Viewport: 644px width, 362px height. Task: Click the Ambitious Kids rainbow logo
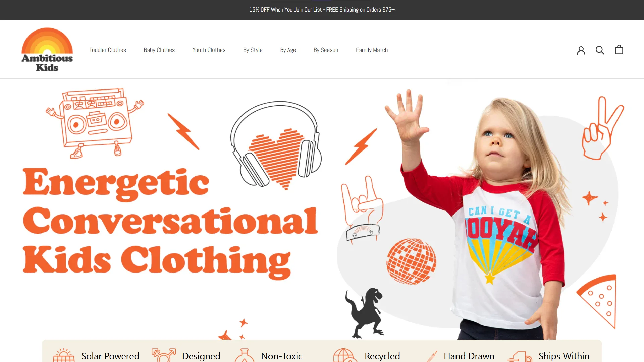(47, 50)
